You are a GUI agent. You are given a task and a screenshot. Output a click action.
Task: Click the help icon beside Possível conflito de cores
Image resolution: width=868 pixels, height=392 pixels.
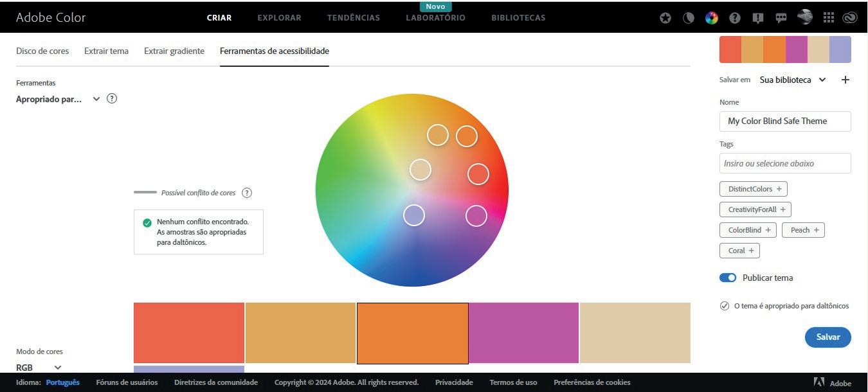pyautogui.click(x=247, y=193)
